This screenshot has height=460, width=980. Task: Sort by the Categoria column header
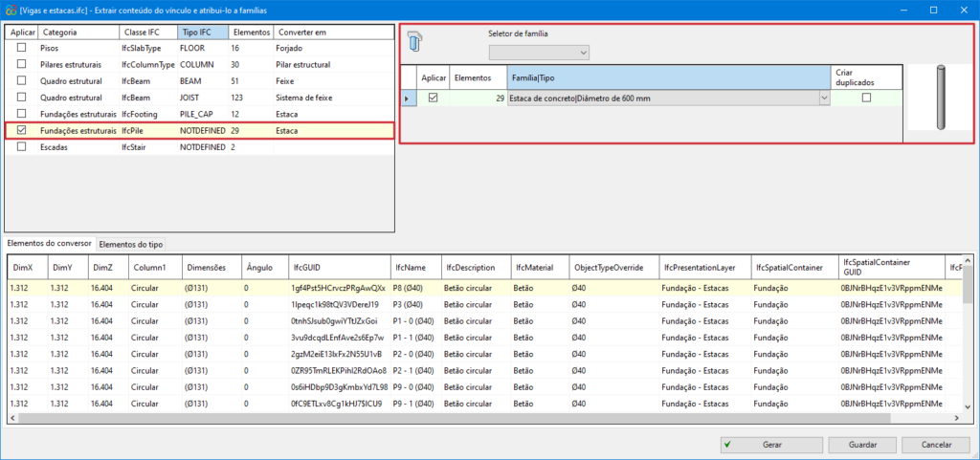pyautogui.click(x=78, y=32)
